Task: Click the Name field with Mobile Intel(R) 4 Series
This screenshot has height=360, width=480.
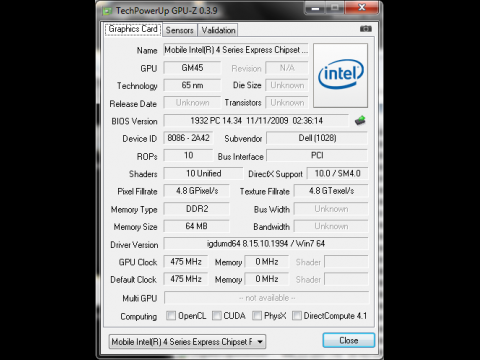Action: [x=236, y=50]
